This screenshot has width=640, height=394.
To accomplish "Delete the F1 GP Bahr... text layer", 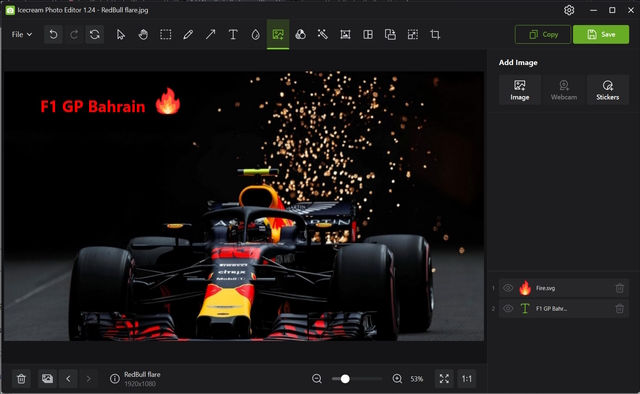I will click(620, 308).
